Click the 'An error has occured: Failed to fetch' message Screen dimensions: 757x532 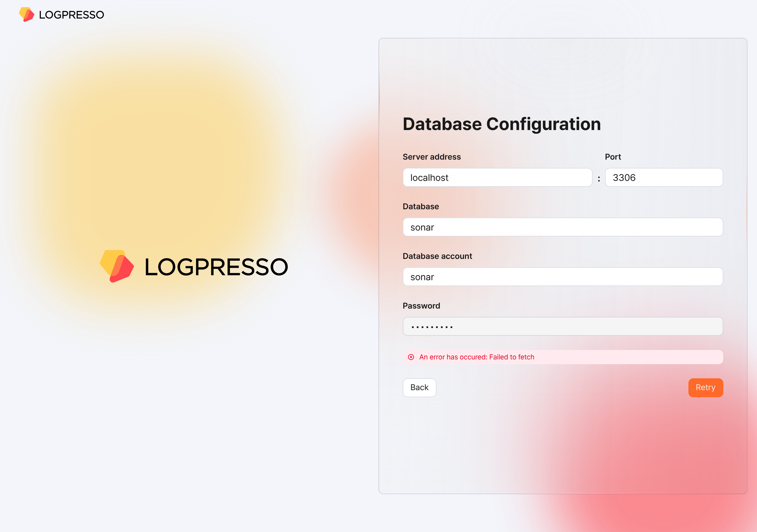pos(476,357)
